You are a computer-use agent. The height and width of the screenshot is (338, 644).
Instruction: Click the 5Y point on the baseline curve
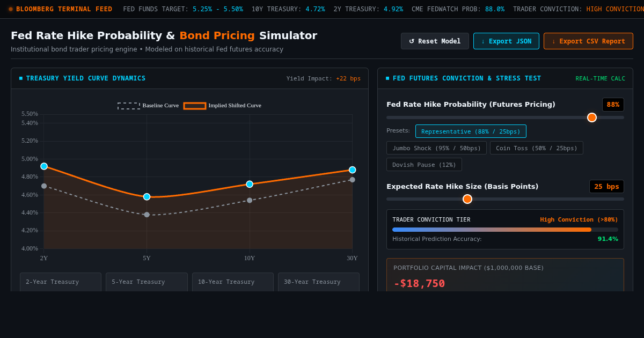[147, 215]
